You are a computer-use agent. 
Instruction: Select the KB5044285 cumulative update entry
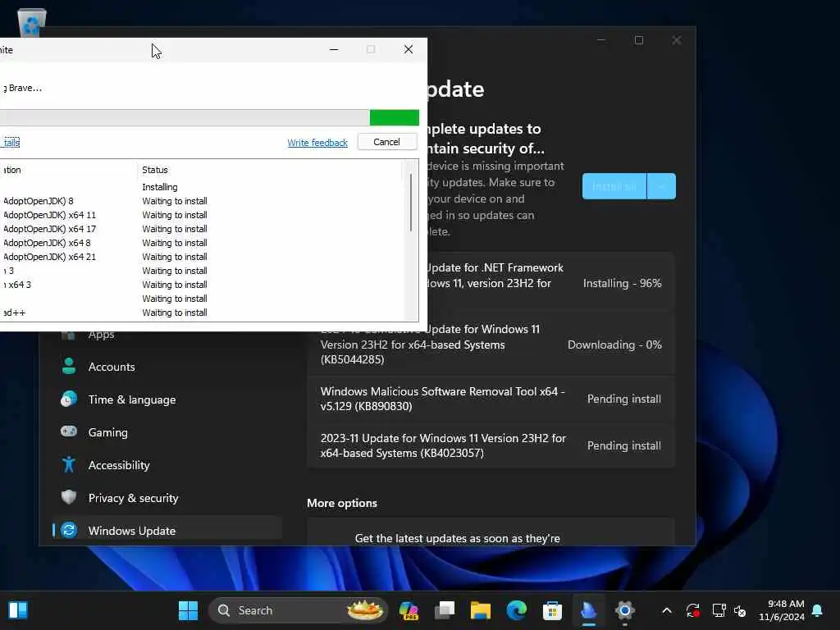pos(491,345)
